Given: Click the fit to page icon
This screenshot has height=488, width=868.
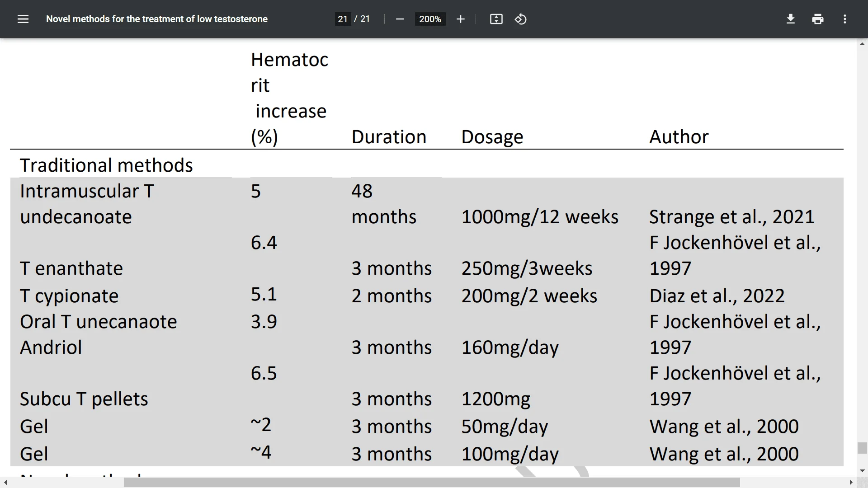Looking at the screenshot, I should coord(496,19).
